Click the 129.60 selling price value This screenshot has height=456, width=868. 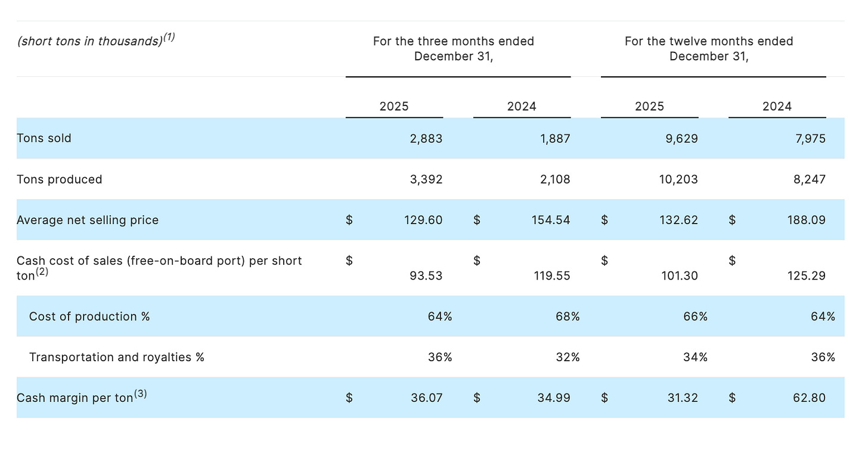424,220
